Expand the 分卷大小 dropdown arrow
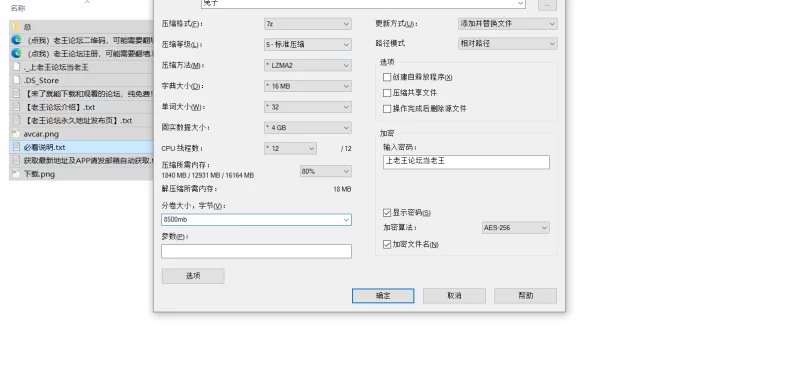This screenshot has width=800, height=382. [346, 220]
